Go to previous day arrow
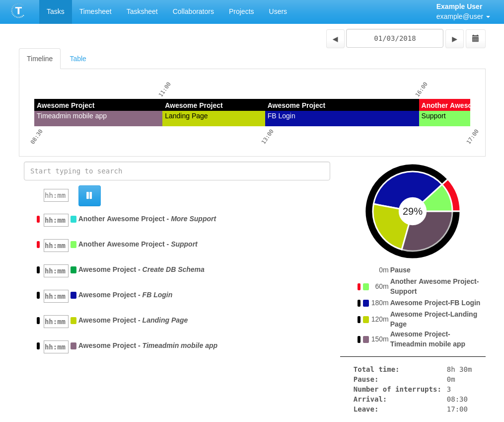Viewport: 504px width, 422px height. pyautogui.click(x=335, y=39)
